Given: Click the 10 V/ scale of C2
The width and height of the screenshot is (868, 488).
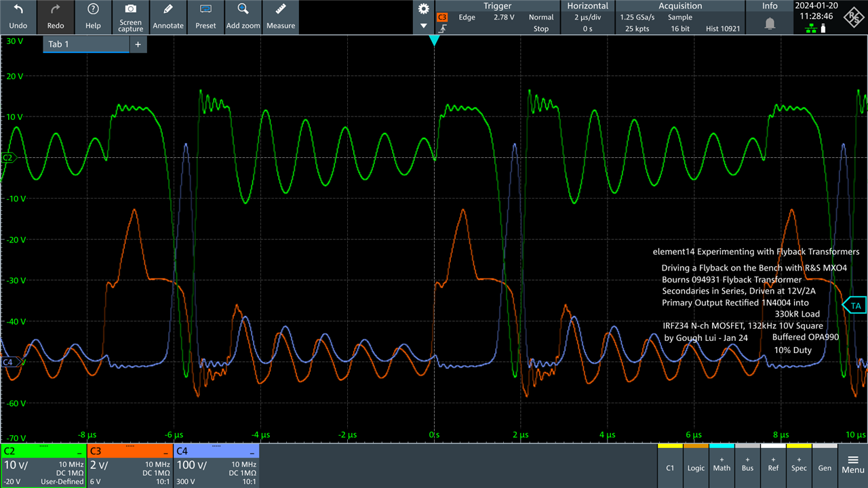Looking at the screenshot, I should pos(15,466).
